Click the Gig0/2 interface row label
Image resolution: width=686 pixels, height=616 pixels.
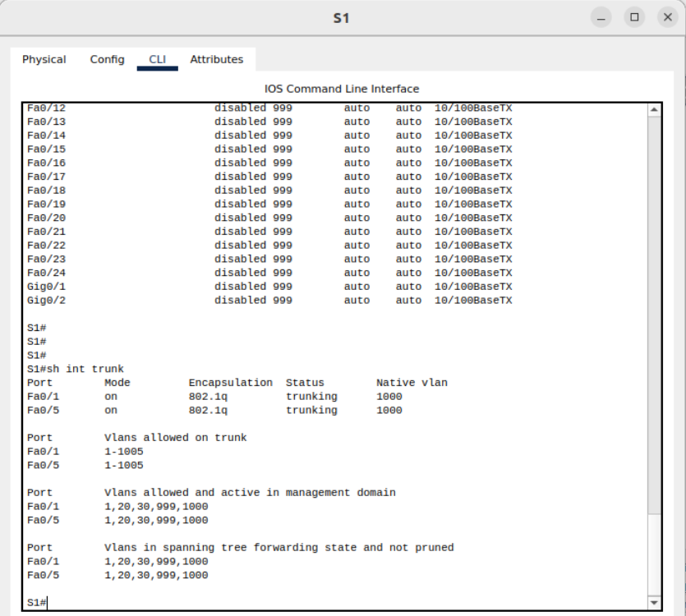(x=46, y=300)
